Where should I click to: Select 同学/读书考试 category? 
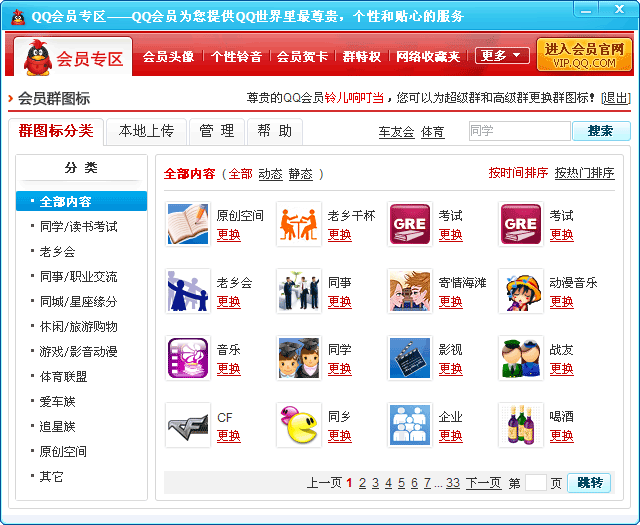pos(79,227)
